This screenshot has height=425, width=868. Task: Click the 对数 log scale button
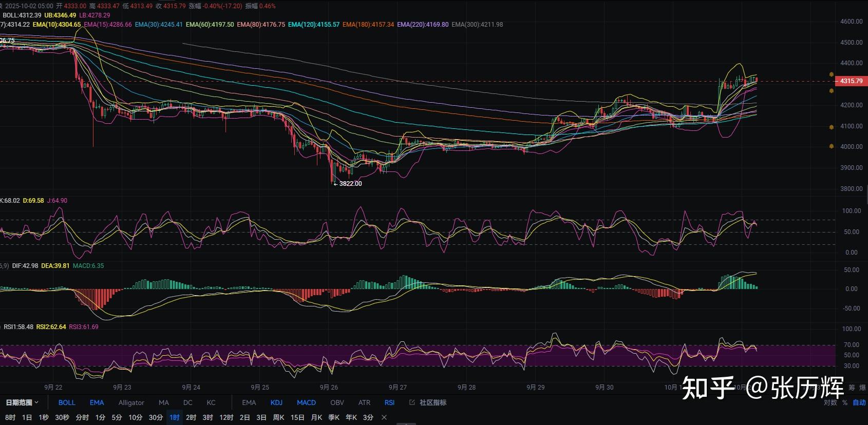pos(831,402)
